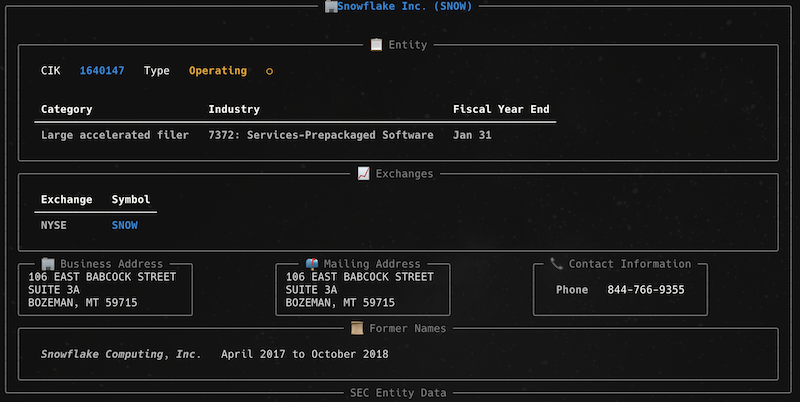This screenshot has height=402, width=800.
Task: Click the Former Names heading
Action: 408,329
